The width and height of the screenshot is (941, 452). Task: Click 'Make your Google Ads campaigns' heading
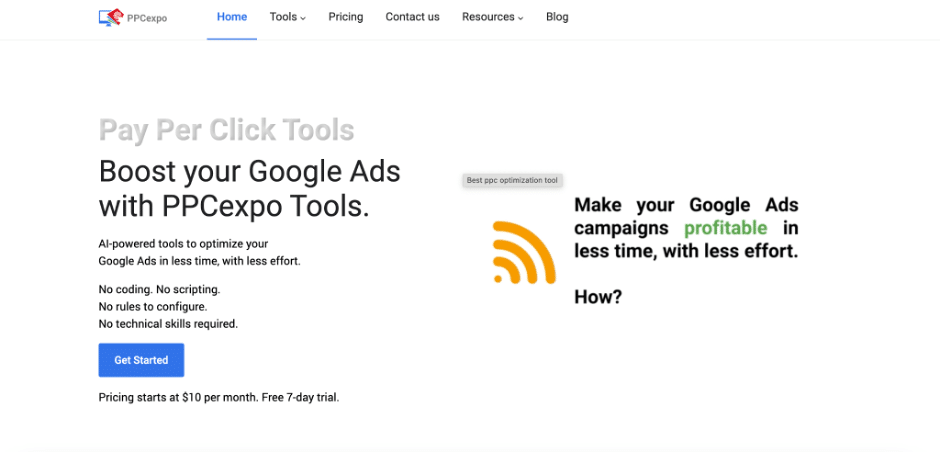tap(686, 216)
